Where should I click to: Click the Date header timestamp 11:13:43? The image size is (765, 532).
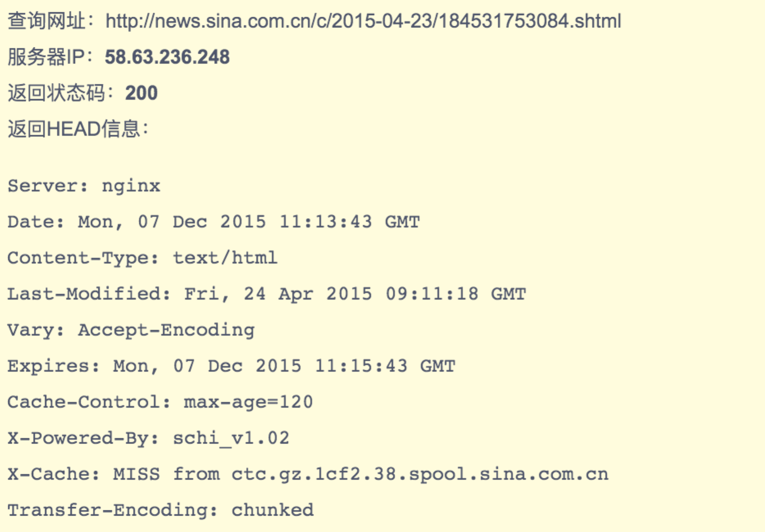click(x=326, y=222)
